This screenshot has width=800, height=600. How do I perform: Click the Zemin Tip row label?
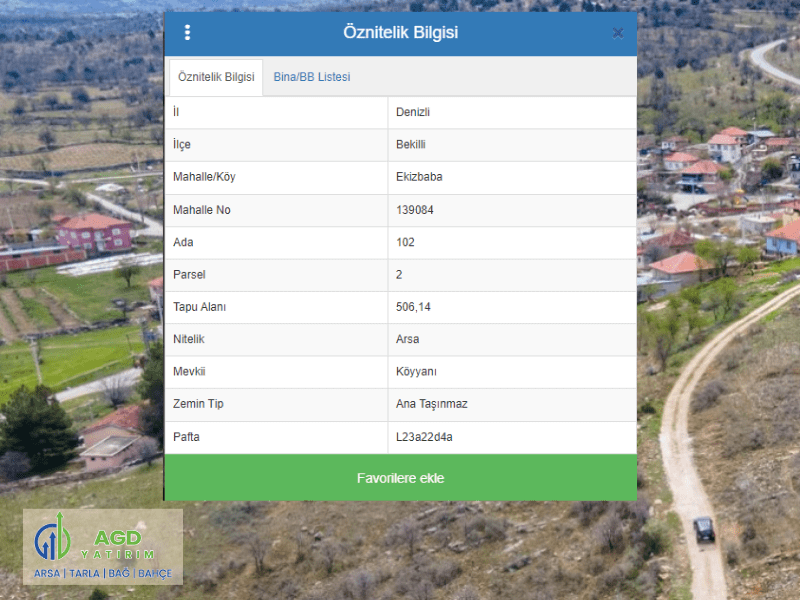click(197, 404)
